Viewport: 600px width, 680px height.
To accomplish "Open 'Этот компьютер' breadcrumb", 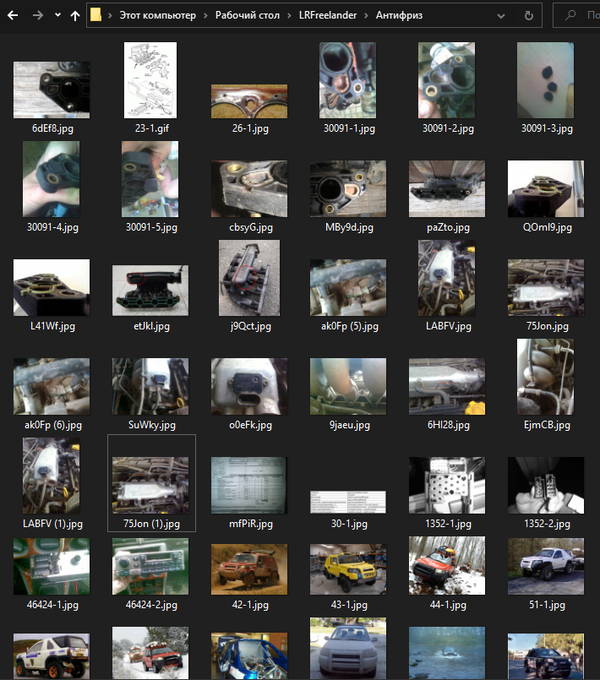I will pyautogui.click(x=158, y=15).
